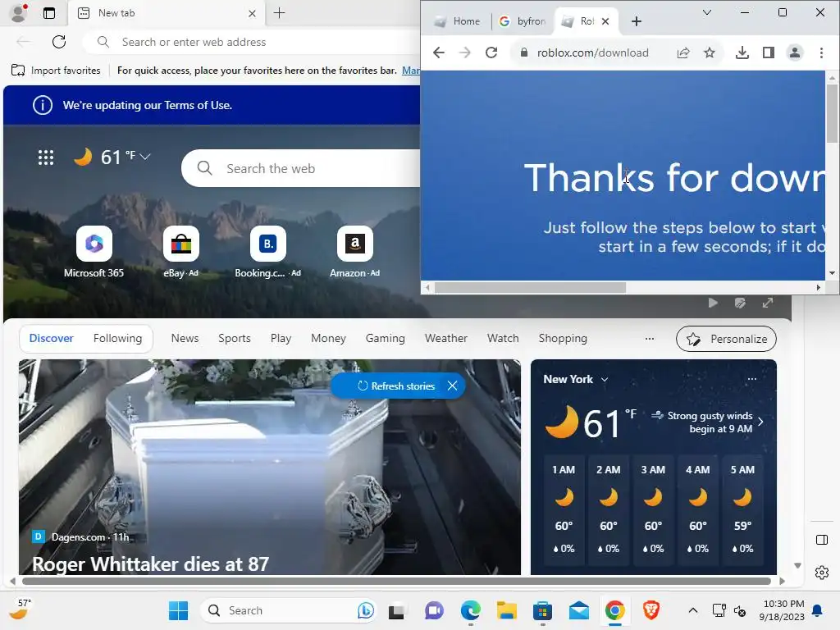Open Edge sidebar panel toggle icon
This screenshot has height=630, width=840.
coord(822,540)
